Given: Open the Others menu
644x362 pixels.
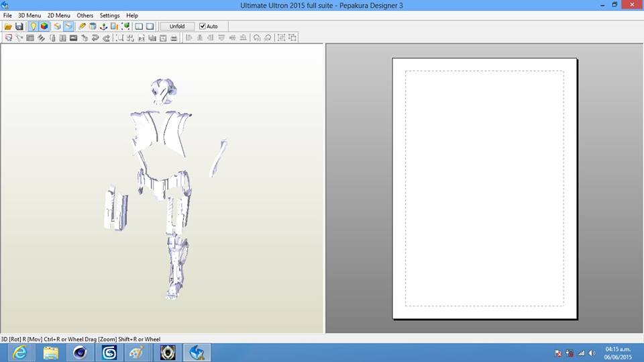Looking at the screenshot, I should (85, 15).
